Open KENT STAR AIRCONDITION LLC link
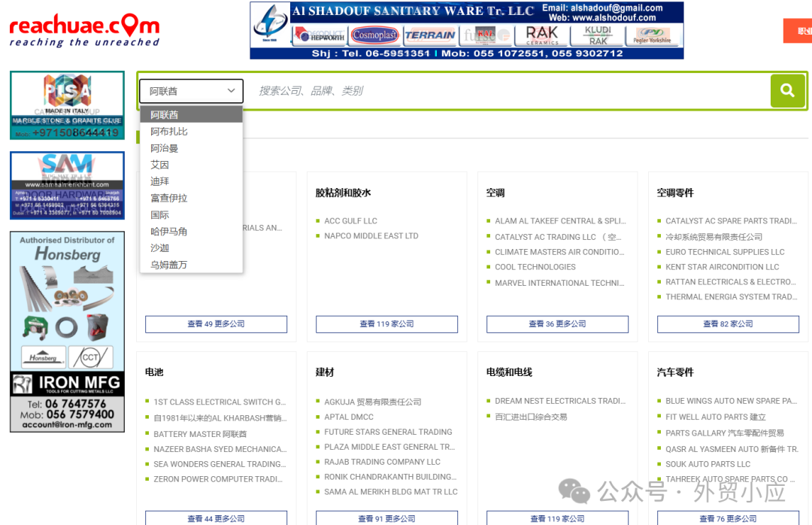This screenshot has width=812, height=525. point(723,267)
